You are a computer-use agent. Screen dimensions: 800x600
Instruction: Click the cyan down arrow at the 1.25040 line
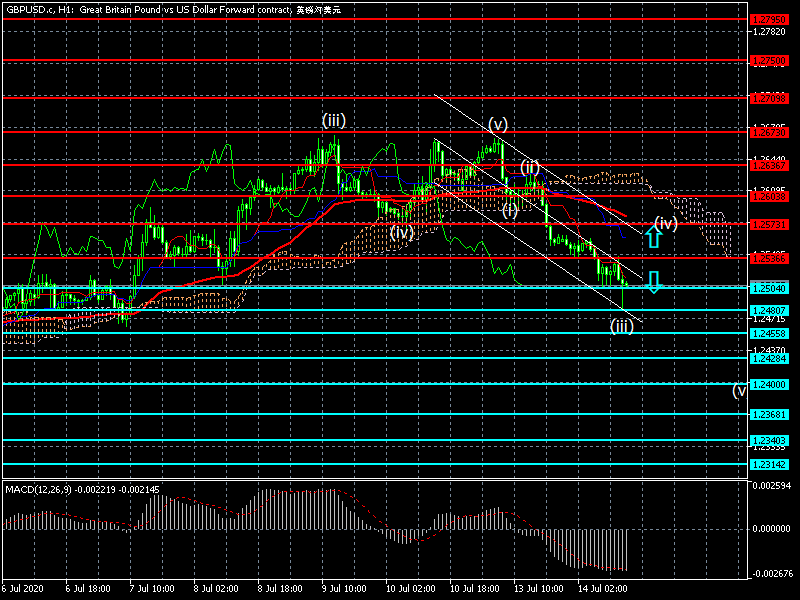click(x=652, y=282)
